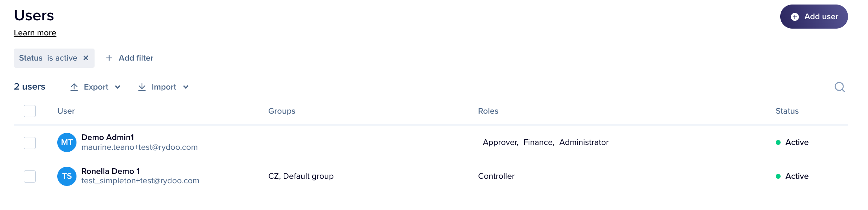Open the Learn more link
Image resolution: width=868 pixels, height=210 pixels.
(35, 33)
